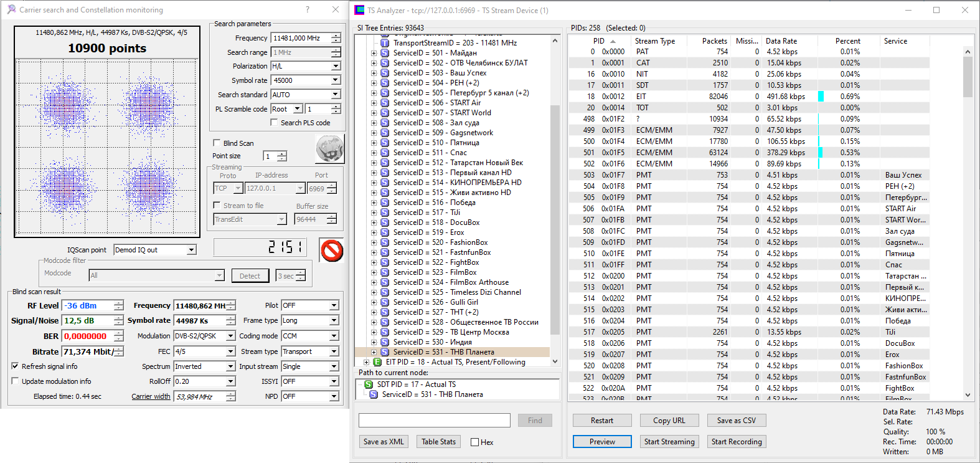This screenshot has width=980, height=463.
Task: Click the help question mark in Carrier search titlebar
Action: coord(308,9)
